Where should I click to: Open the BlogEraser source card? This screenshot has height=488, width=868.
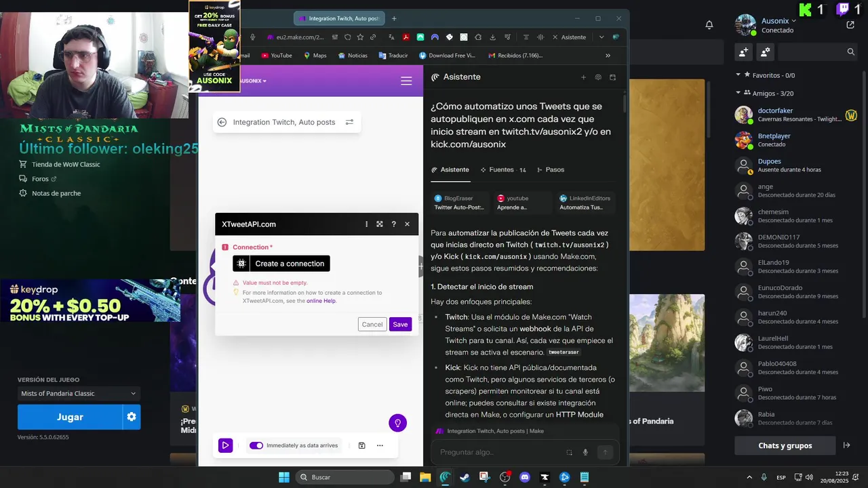coord(459,203)
